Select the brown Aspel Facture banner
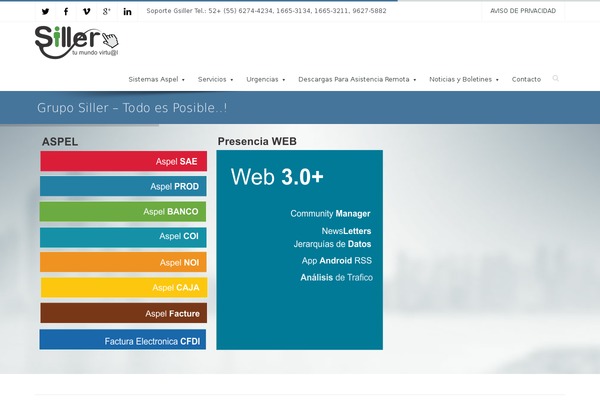The width and height of the screenshot is (600, 400). 124,313
